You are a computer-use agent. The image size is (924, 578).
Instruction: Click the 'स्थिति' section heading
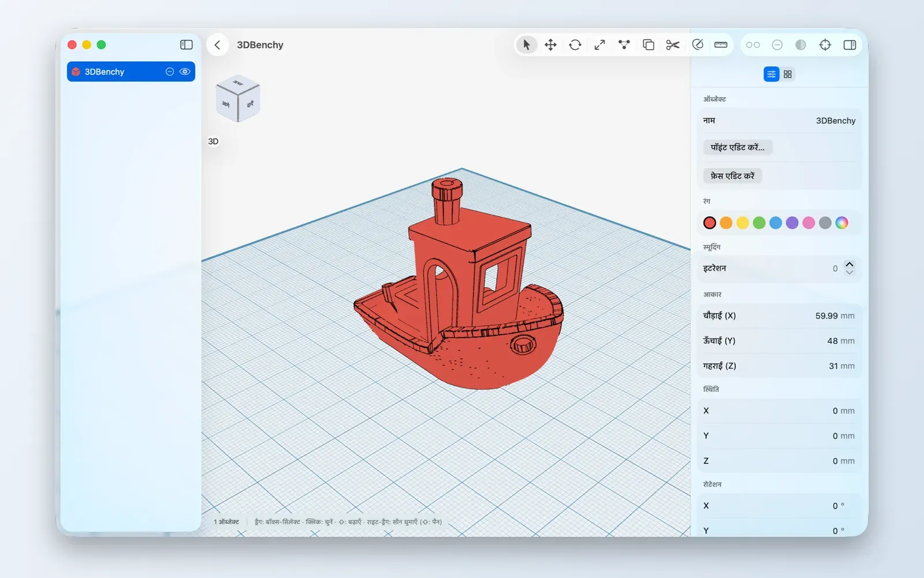711,390
